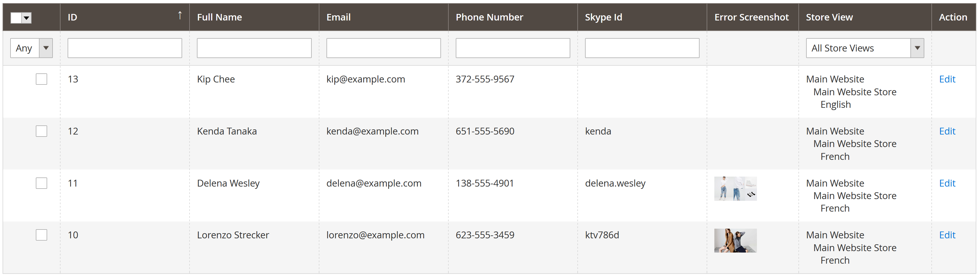
Task: Edit the Kip Chee record
Action: 947,79
